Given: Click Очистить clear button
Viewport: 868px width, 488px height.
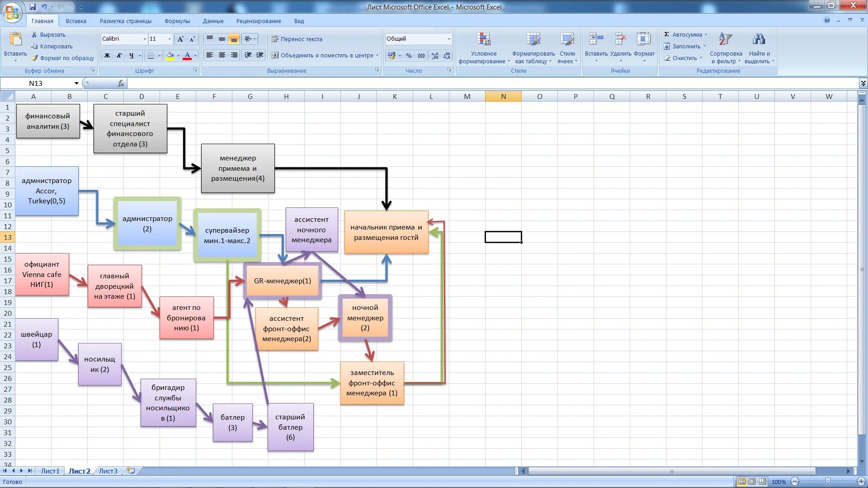Looking at the screenshot, I should (683, 58).
